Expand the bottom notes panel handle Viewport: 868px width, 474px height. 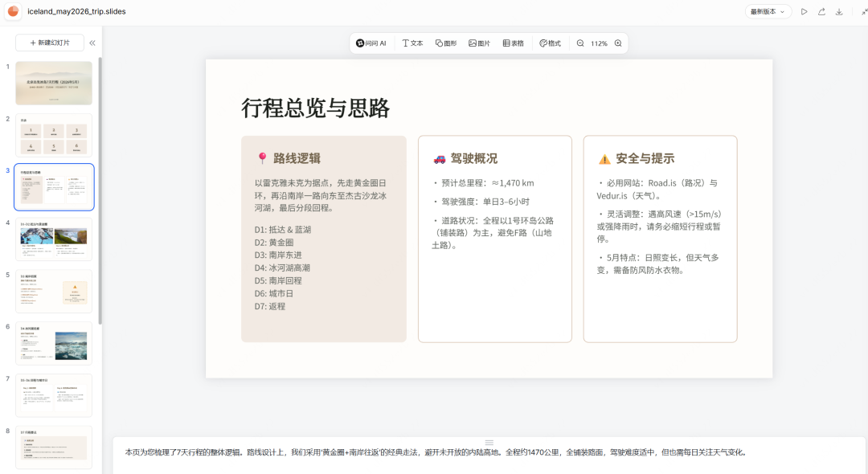click(x=489, y=443)
